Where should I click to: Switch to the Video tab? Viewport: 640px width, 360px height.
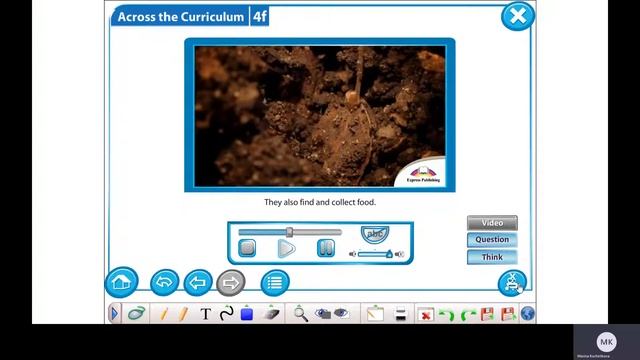point(492,223)
